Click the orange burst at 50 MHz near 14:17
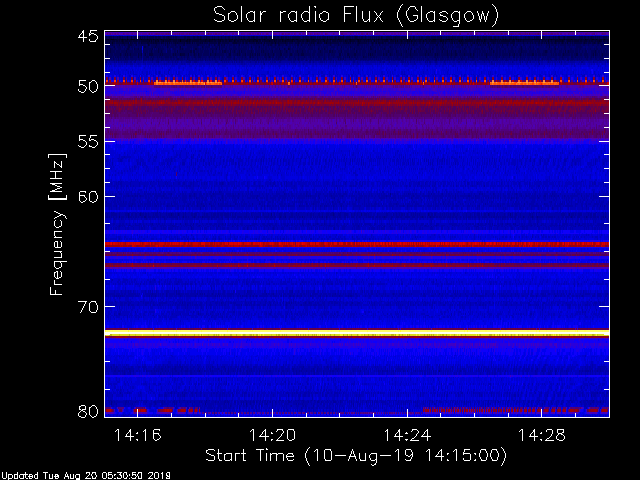 tap(188, 83)
